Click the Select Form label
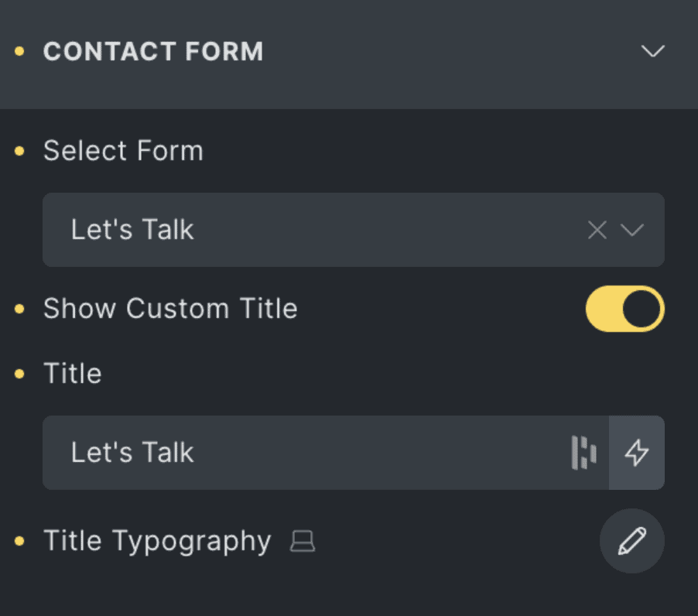The height and width of the screenshot is (616, 698). point(123,151)
